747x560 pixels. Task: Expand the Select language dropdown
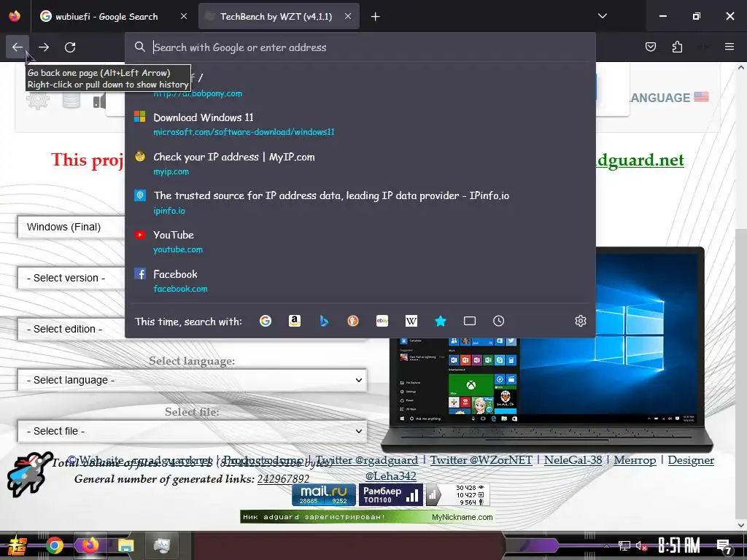tap(192, 380)
